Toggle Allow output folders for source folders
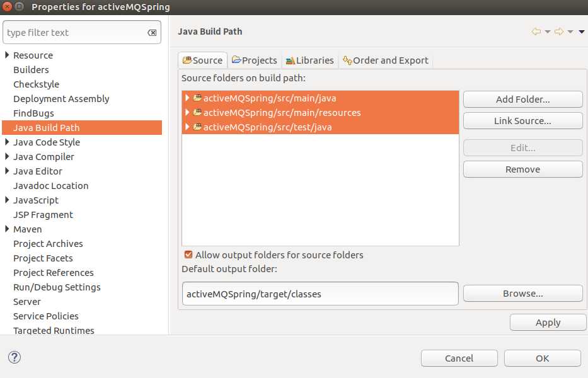Viewport: 588px width, 378px height. point(188,255)
